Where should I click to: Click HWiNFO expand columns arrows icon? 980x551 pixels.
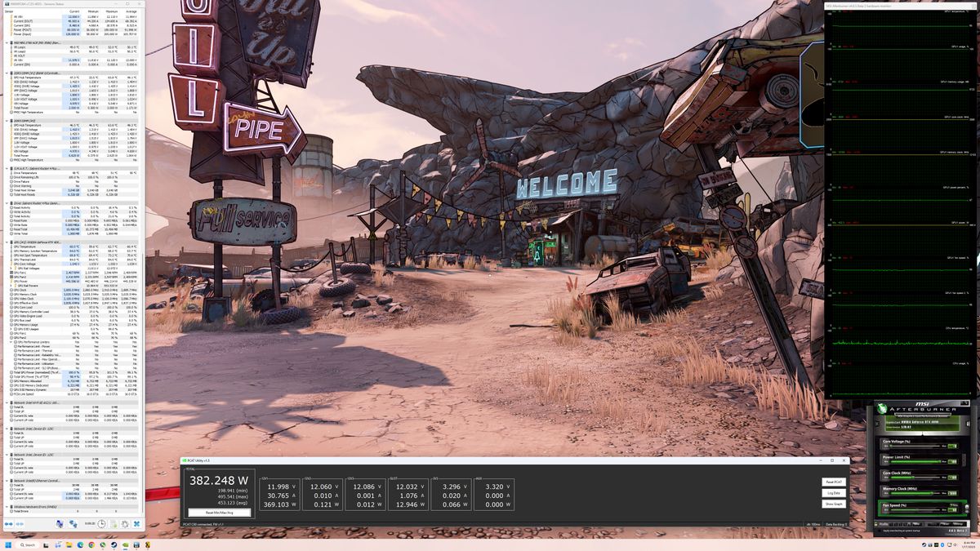[9, 523]
